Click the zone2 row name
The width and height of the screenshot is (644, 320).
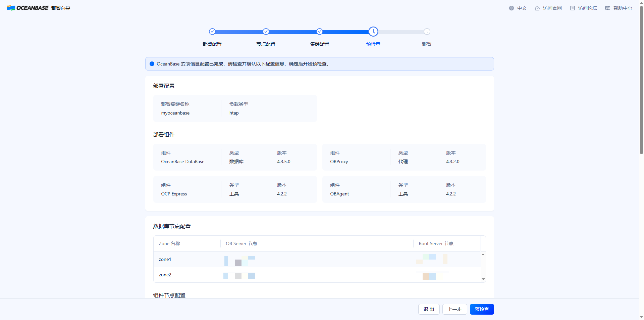165,275
